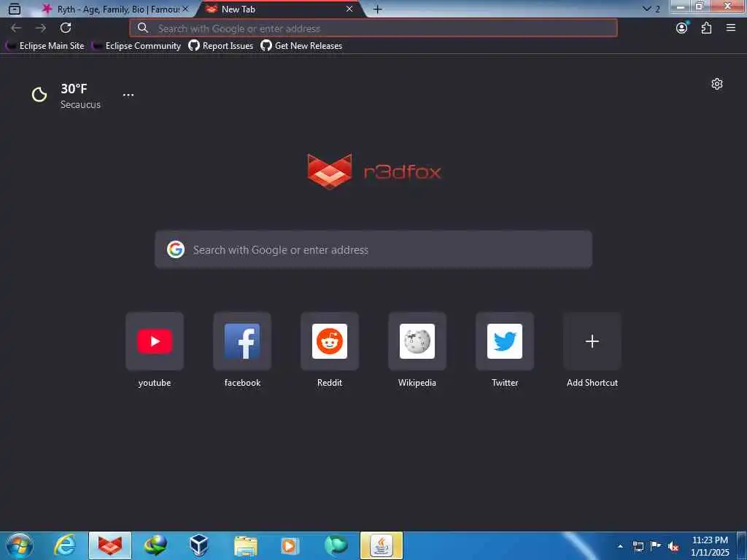Open the green globe taskbar app

[x=336, y=545]
